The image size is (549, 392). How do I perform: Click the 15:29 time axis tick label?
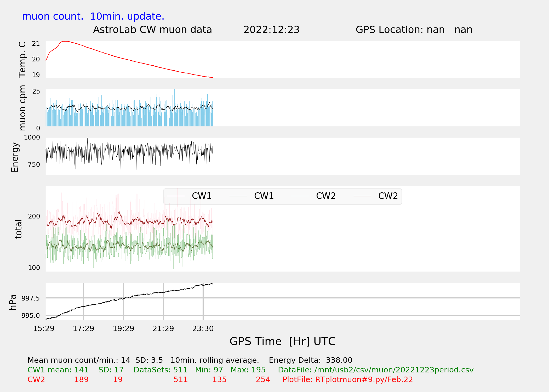coord(44,328)
